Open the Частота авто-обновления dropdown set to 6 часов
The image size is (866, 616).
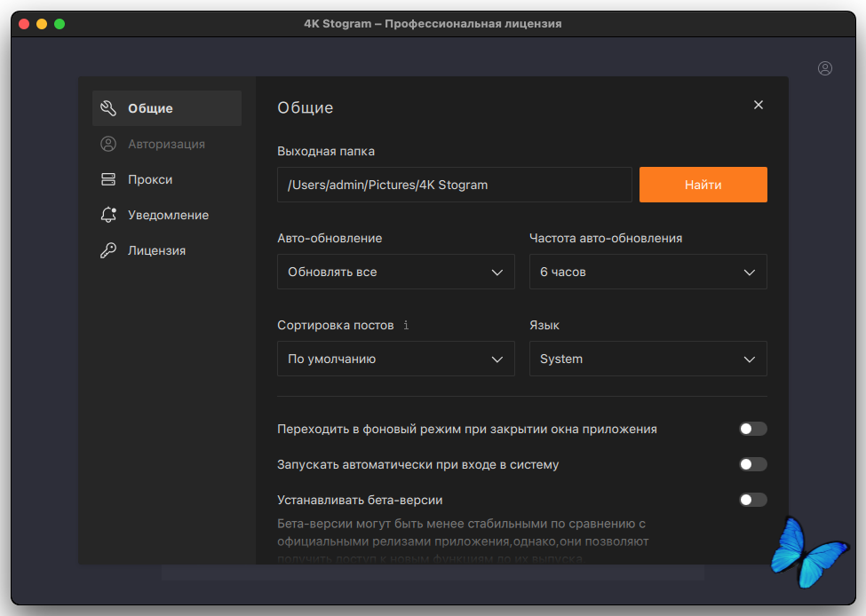click(648, 272)
